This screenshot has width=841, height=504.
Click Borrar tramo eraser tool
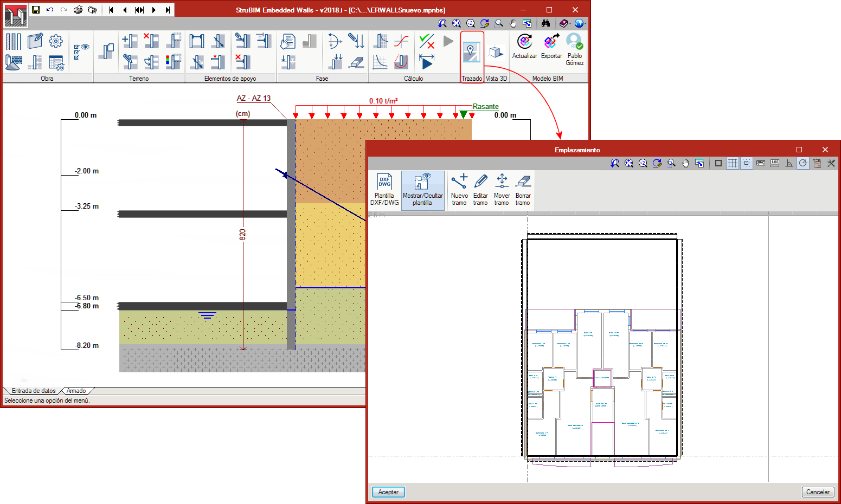coord(523,190)
